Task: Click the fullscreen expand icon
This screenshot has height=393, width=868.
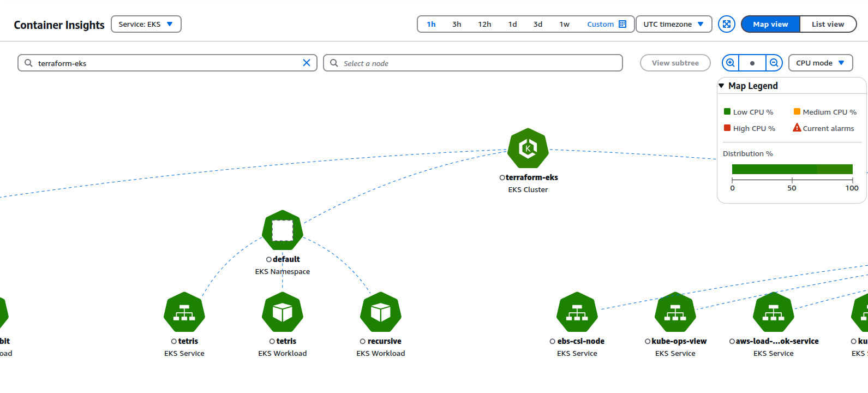Action: click(727, 24)
